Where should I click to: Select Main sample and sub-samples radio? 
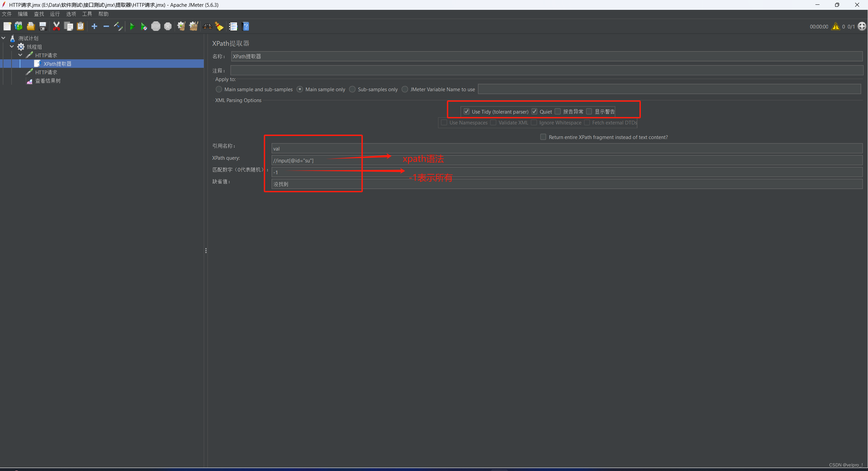click(219, 89)
